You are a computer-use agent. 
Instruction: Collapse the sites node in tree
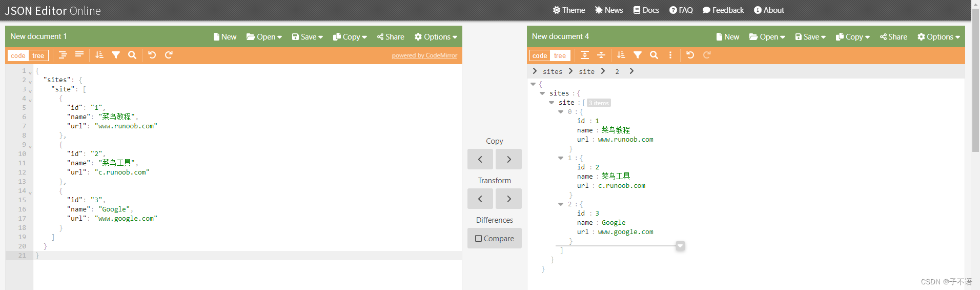pos(542,93)
